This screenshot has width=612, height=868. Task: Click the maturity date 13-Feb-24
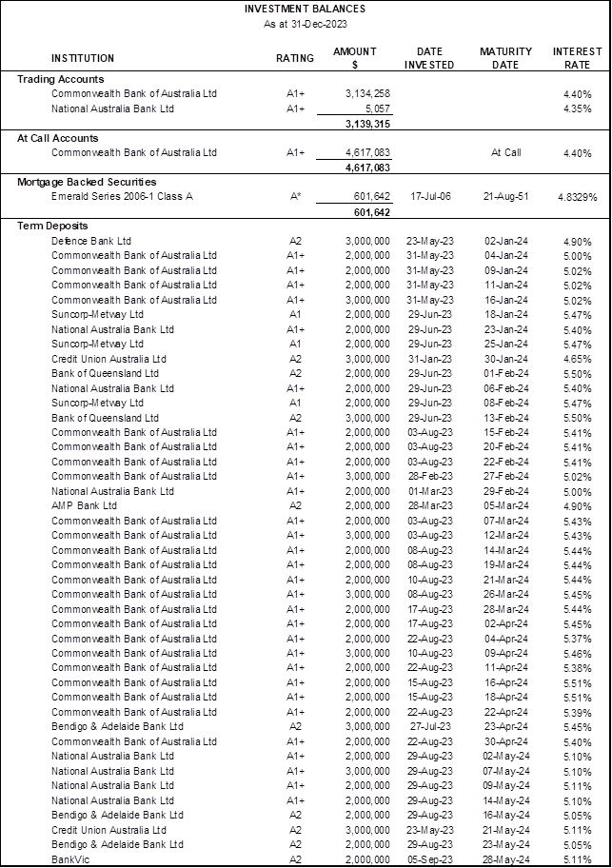505,418
